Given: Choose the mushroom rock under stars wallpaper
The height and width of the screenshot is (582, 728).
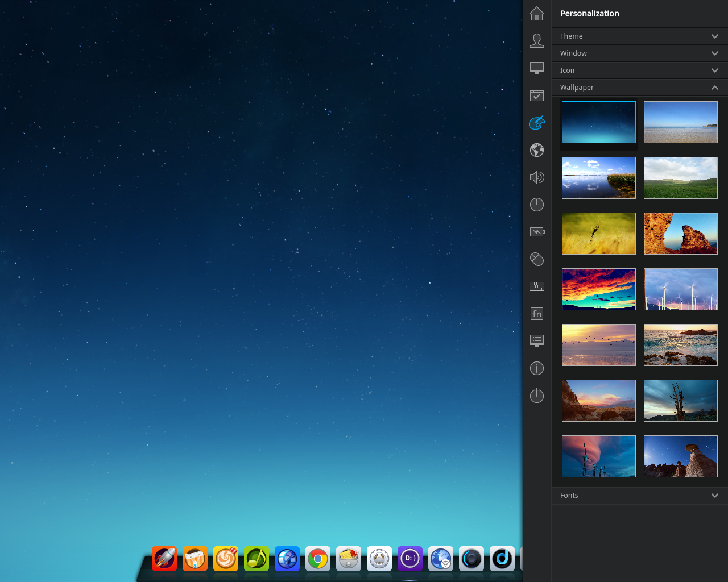Looking at the screenshot, I should [681, 456].
